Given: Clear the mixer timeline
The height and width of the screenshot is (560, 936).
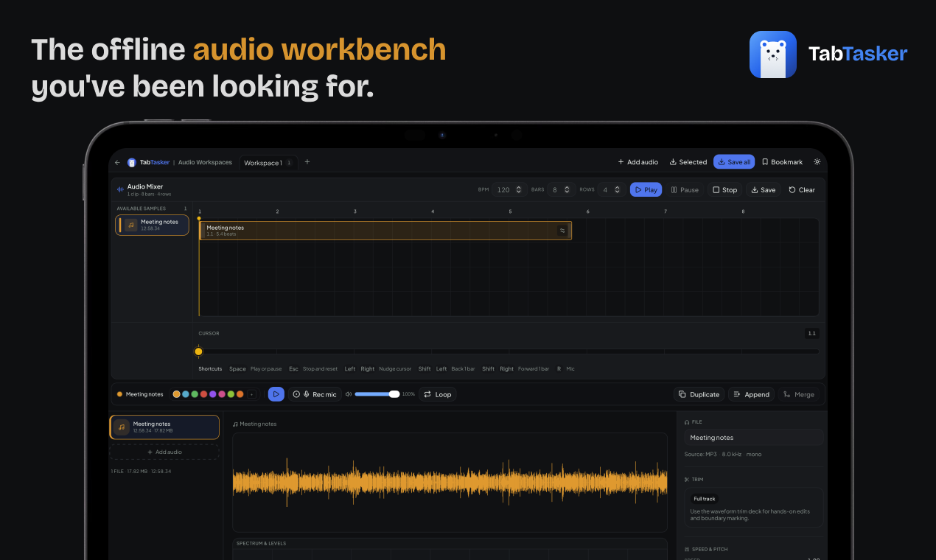Looking at the screenshot, I should click(802, 189).
